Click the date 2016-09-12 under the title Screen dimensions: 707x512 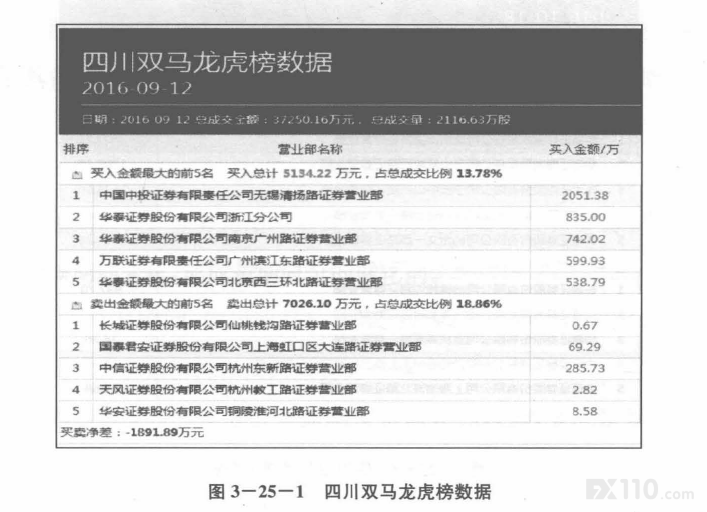(137, 88)
